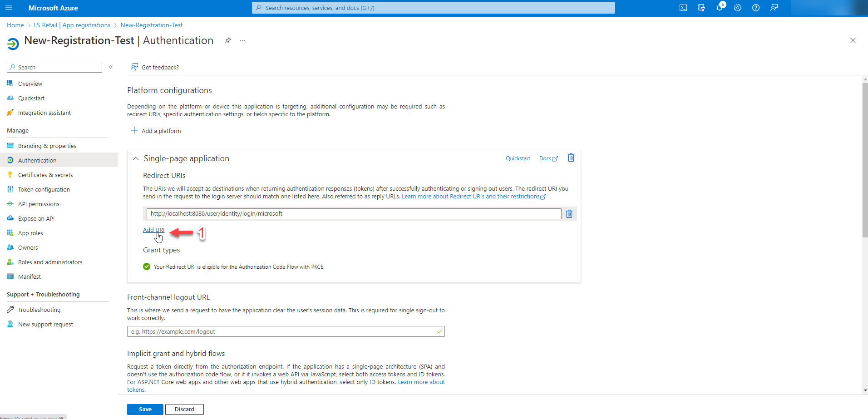This screenshot has height=419, width=868.
Task: Open the more options ellipsis
Action: tap(242, 40)
